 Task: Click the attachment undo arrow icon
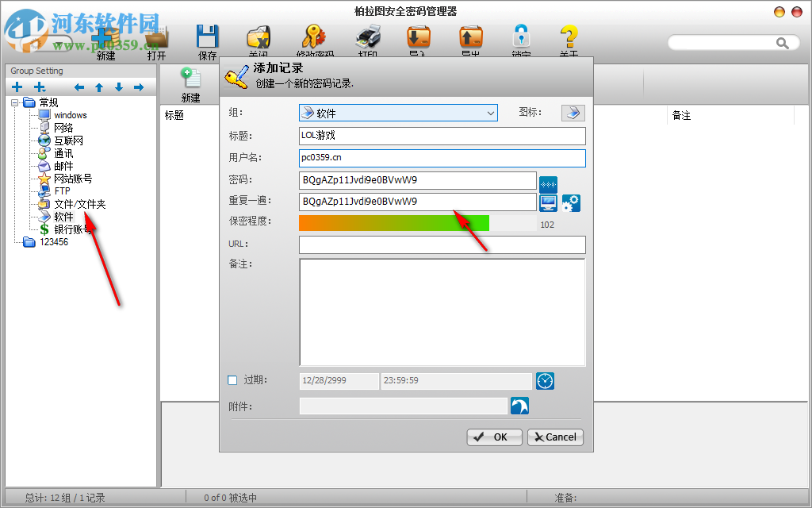pyautogui.click(x=520, y=406)
